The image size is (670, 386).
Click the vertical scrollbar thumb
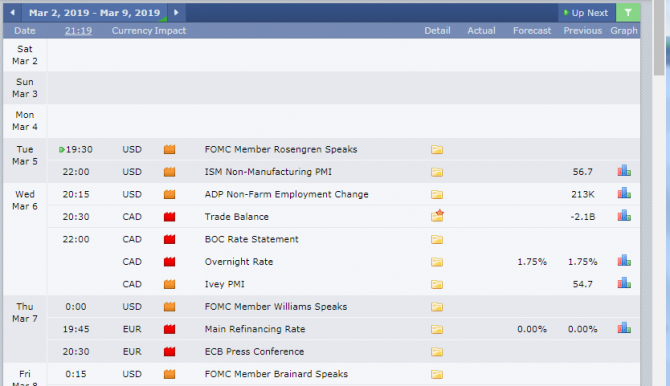(659, 38)
